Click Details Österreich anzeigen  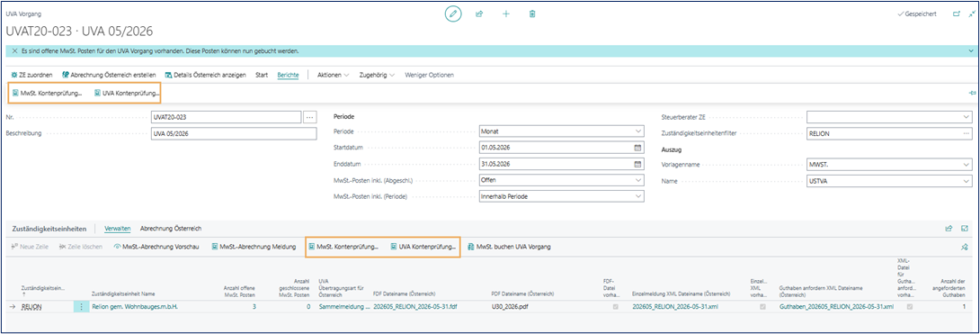206,75
